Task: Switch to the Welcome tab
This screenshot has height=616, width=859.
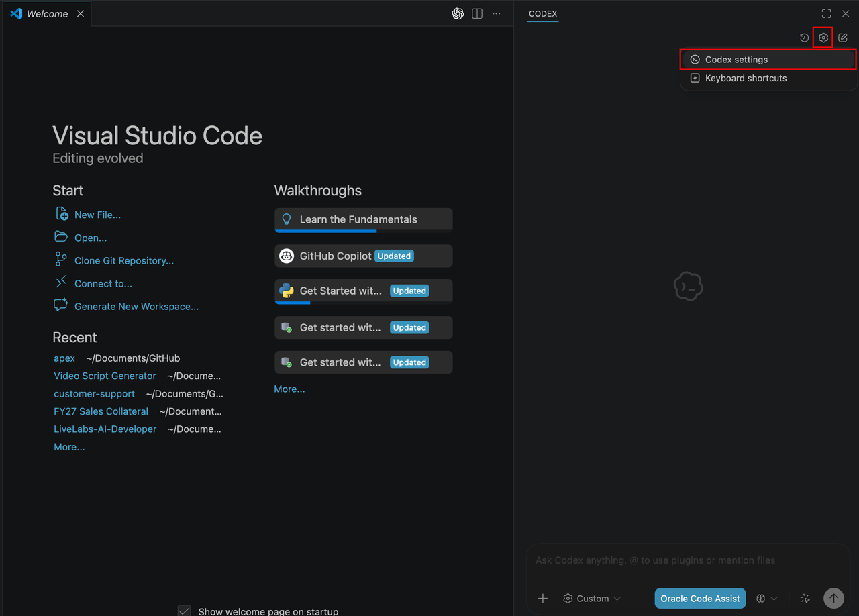Action: [x=47, y=13]
